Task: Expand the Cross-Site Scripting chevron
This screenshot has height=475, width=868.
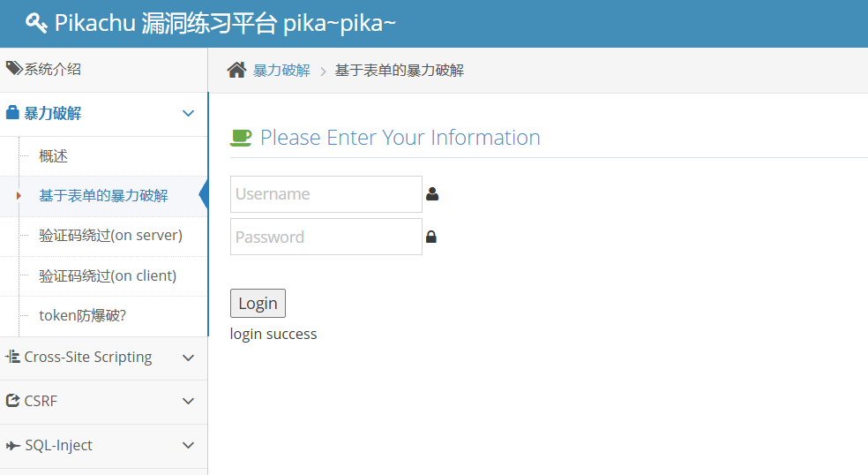Action: pyautogui.click(x=188, y=358)
